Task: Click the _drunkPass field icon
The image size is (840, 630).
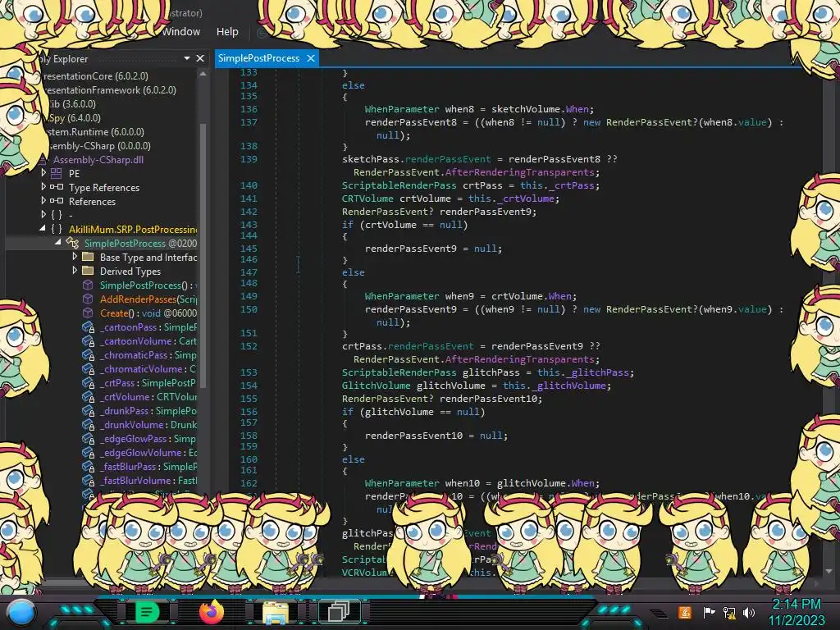Action: click(x=89, y=410)
